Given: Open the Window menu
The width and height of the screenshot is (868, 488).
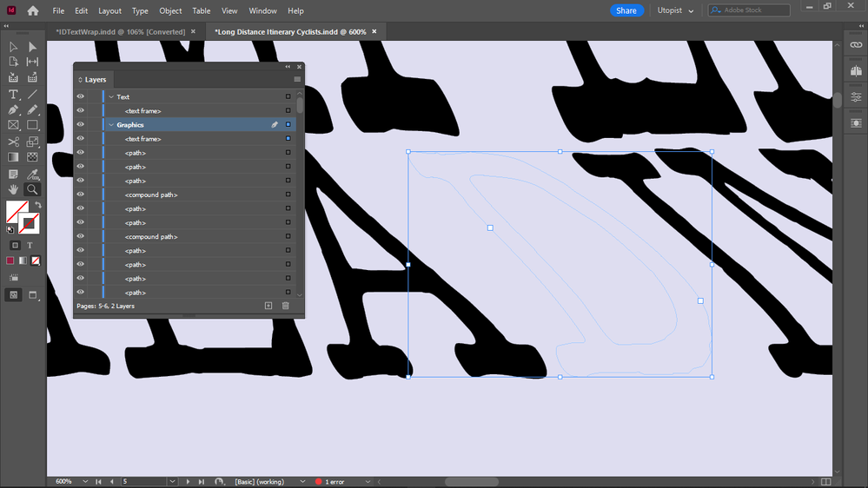Looking at the screenshot, I should point(262,10).
